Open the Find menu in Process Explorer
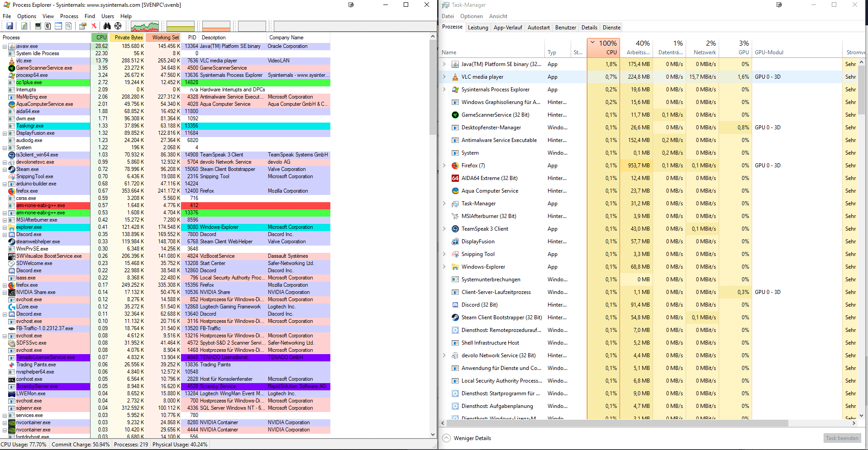This screenshot has width=868, height=450. [90, 16]
